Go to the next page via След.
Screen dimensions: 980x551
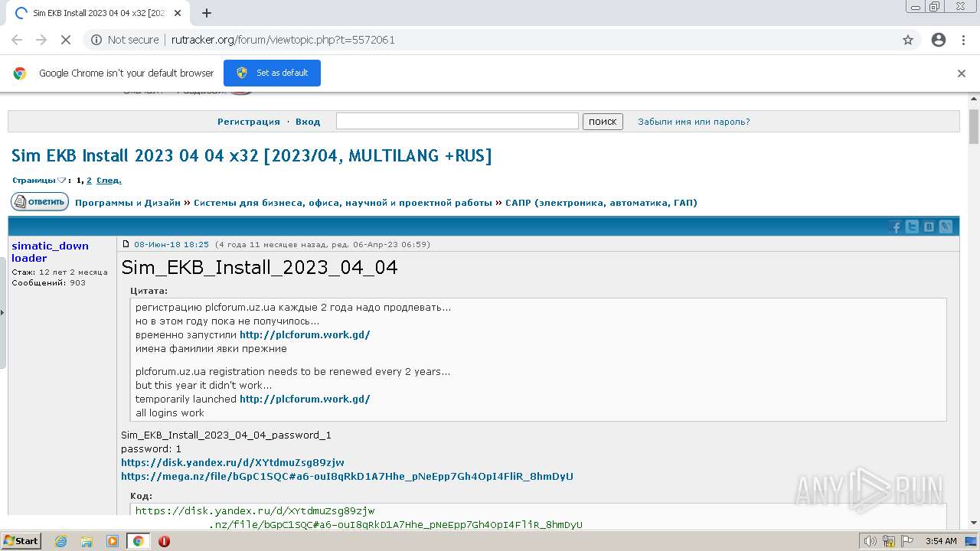(x=109, y=181)
